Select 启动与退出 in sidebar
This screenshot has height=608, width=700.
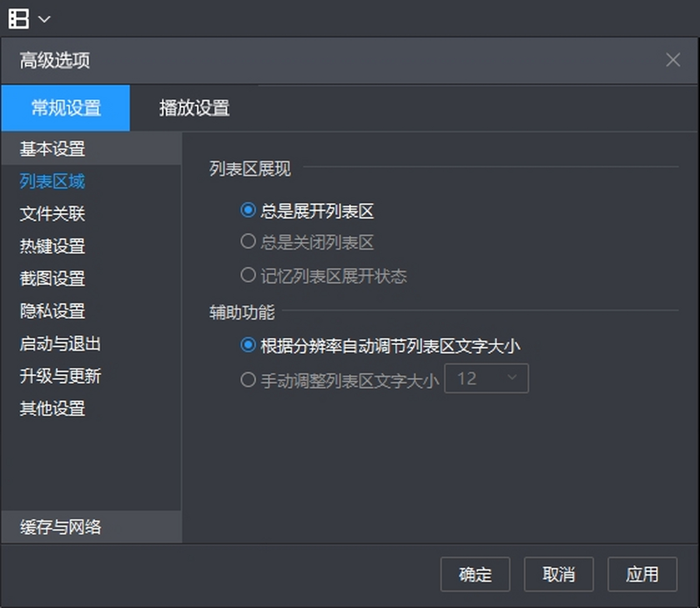[60, 344]
